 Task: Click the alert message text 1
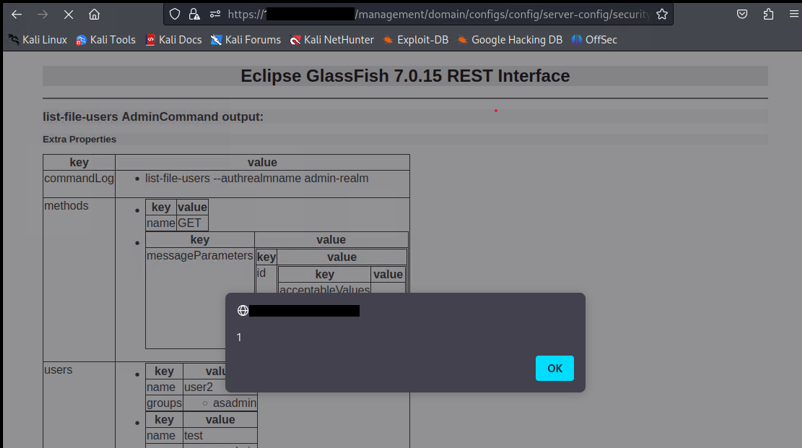(239, 338)
